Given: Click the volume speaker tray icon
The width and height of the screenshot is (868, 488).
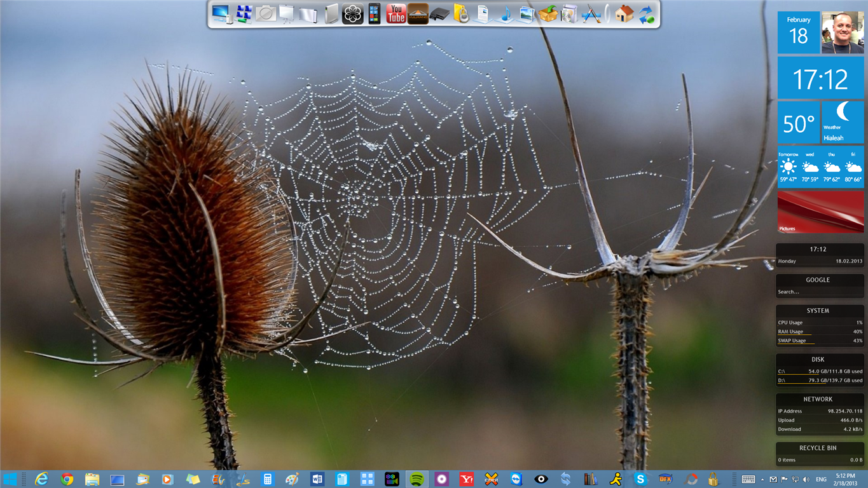Looking at the screenshot, I should coord(806,479).
